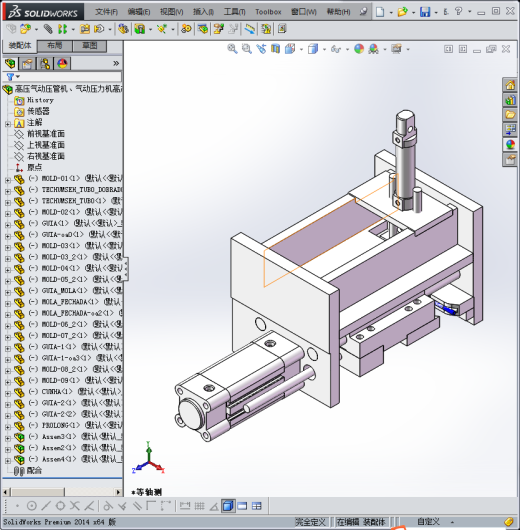Screen dimensions: 520x530
Task: Toggle the four-view viewport button
Action: coord(257,506)
